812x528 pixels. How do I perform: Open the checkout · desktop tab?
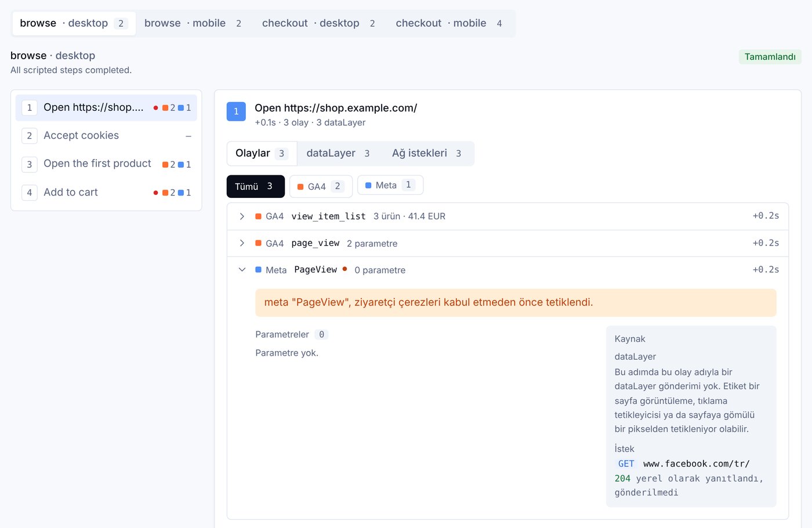coord(319,24)
